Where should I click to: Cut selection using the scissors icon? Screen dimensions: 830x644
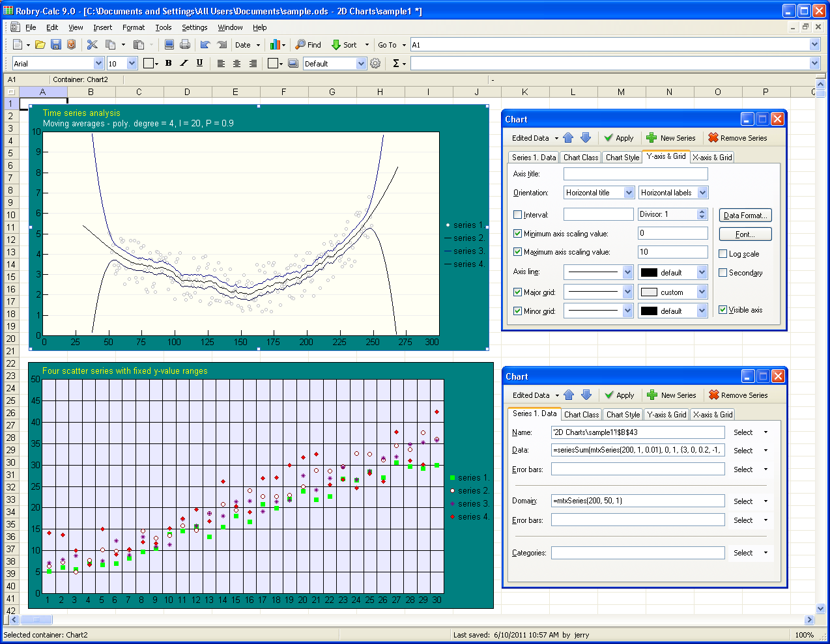click(93, 45)
